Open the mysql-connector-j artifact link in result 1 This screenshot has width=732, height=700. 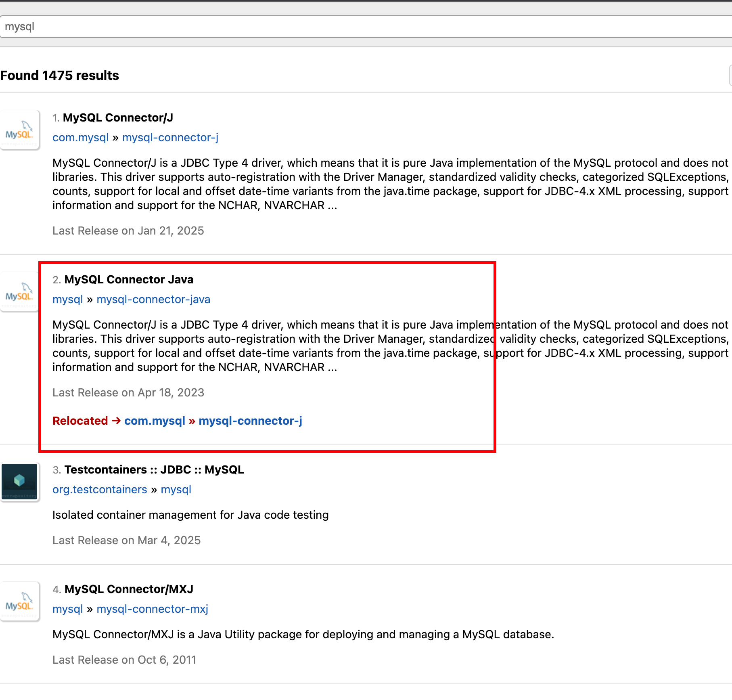170,138
